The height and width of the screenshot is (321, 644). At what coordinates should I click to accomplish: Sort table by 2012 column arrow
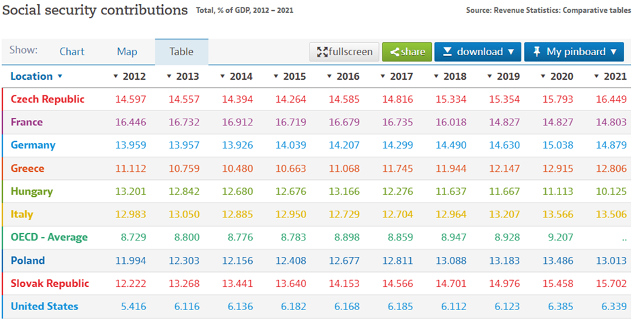coord(115,76)
